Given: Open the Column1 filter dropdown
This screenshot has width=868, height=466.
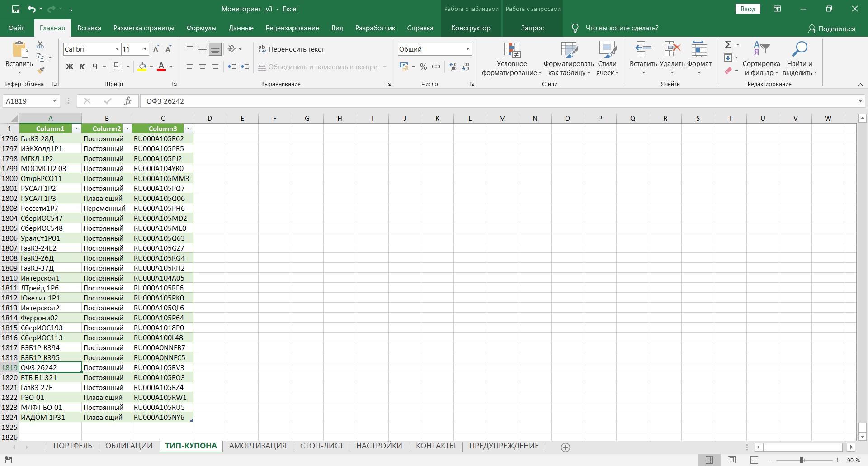Looking at the screenshot, I should click(76, 128).
